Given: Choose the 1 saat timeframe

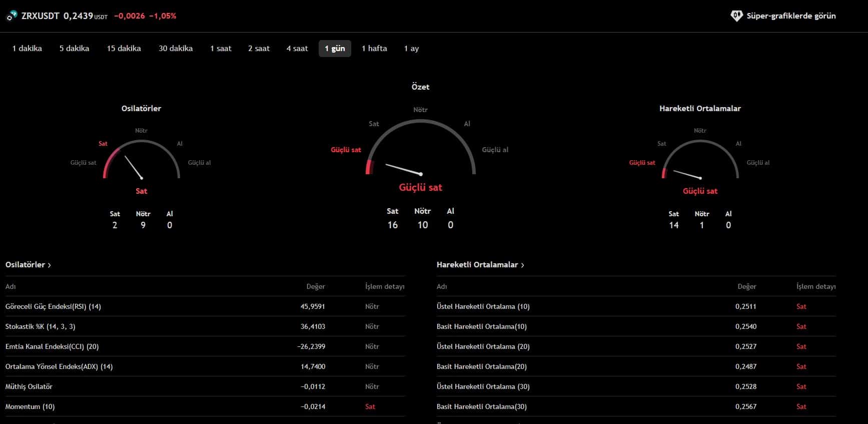Looking at the screenshot, I should pyautogui.click(x=221, y=49).
